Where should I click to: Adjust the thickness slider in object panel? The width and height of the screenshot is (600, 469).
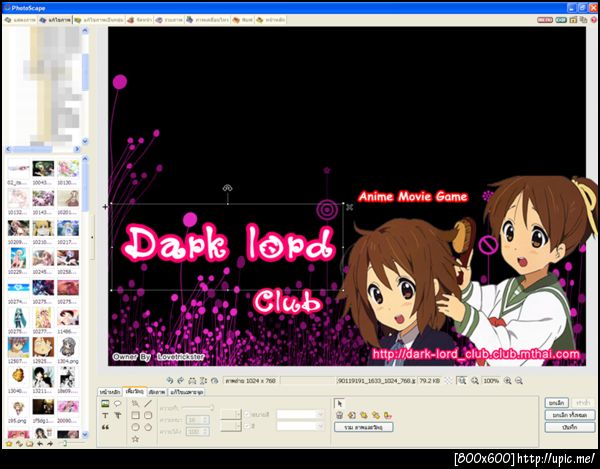pos(198,408)
